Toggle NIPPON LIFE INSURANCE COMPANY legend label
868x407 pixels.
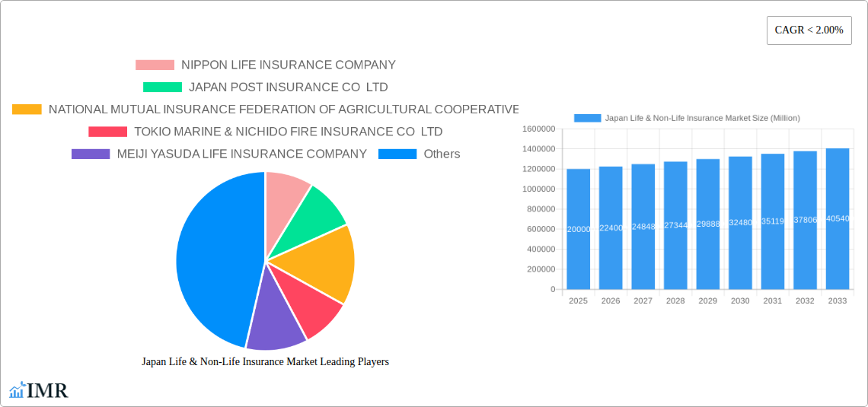click(x=289, y=65)
